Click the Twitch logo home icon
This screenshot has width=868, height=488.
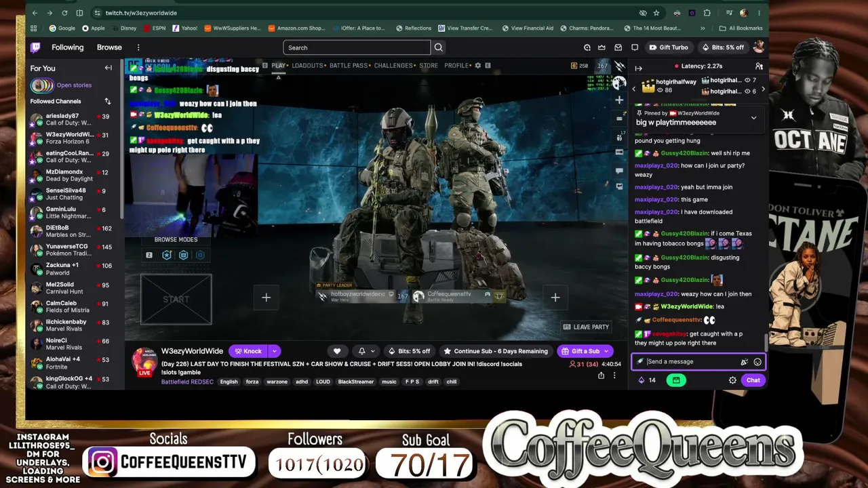tap(35, 47)
